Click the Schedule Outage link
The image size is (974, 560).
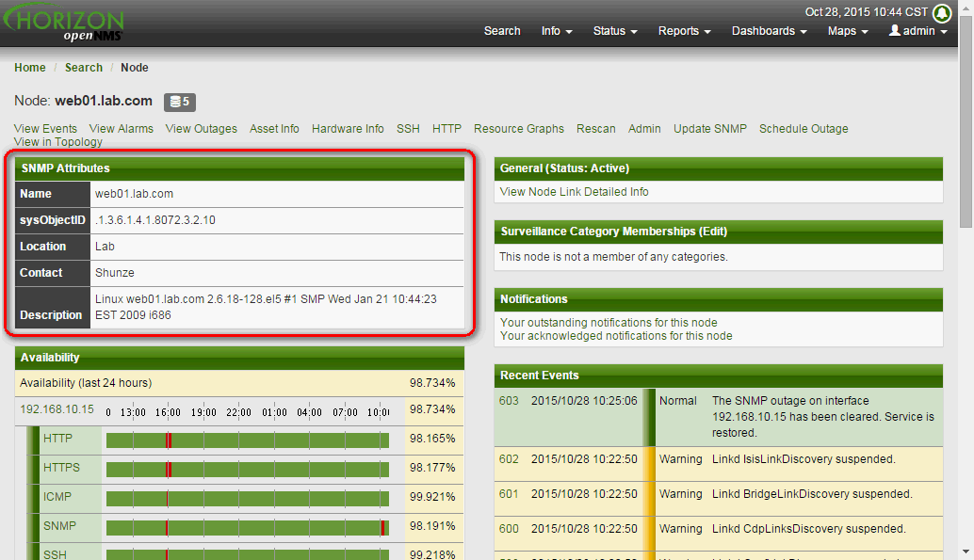pos(804,129)
